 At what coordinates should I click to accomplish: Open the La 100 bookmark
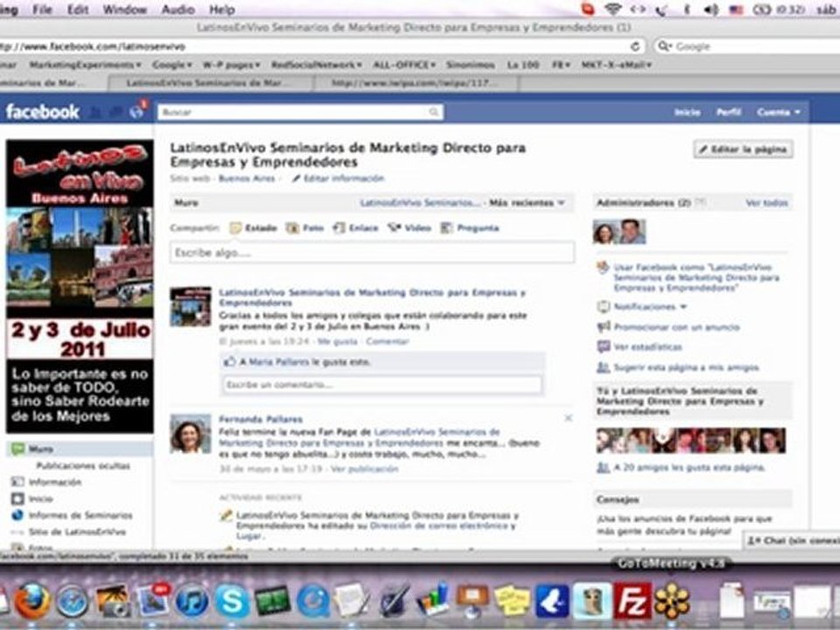[523, 65]
